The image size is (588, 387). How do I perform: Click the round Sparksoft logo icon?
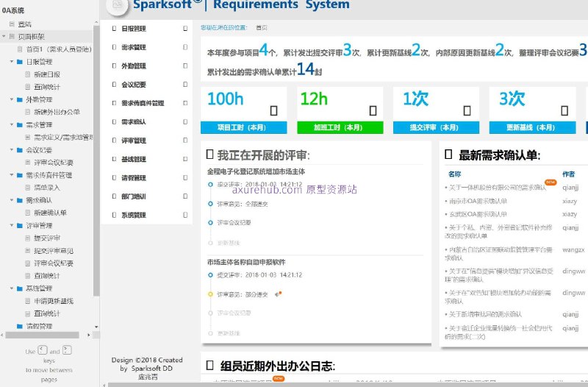pyautogui.click(x=117, y=6)
